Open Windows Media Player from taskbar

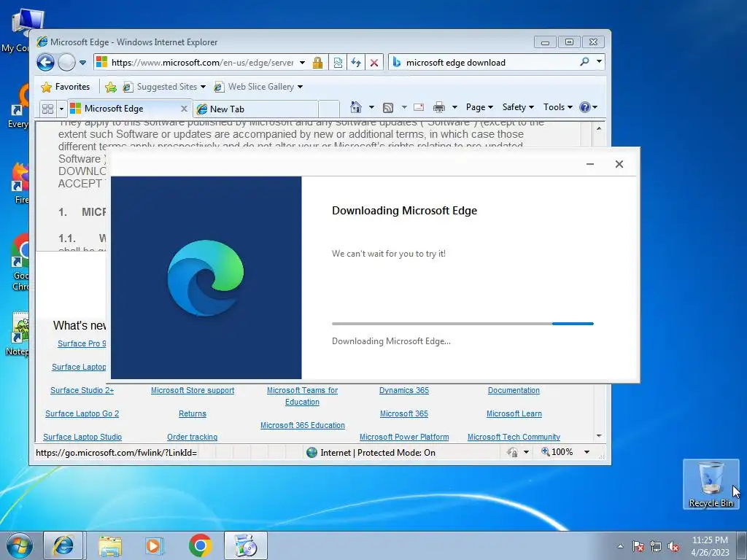tap(154, 545)
